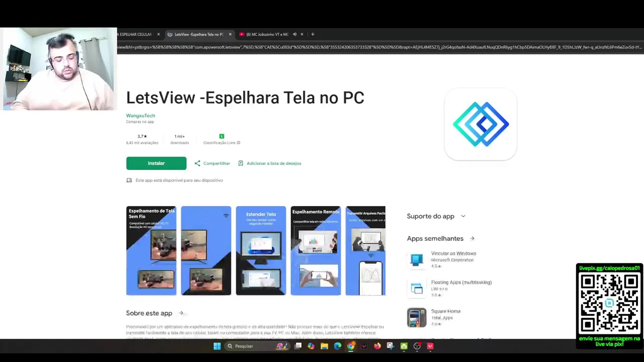Click the device availability icon by Este app
644x362 pixels.
129,180
